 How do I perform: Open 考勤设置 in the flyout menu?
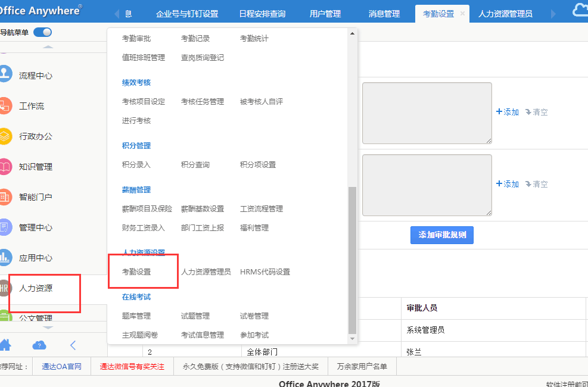(x=136, y=272)
